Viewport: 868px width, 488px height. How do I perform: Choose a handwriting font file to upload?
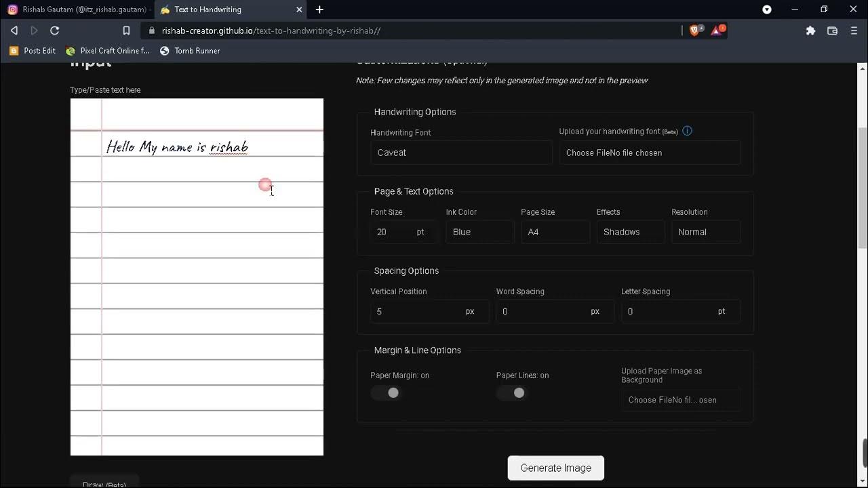pos(650,152)
